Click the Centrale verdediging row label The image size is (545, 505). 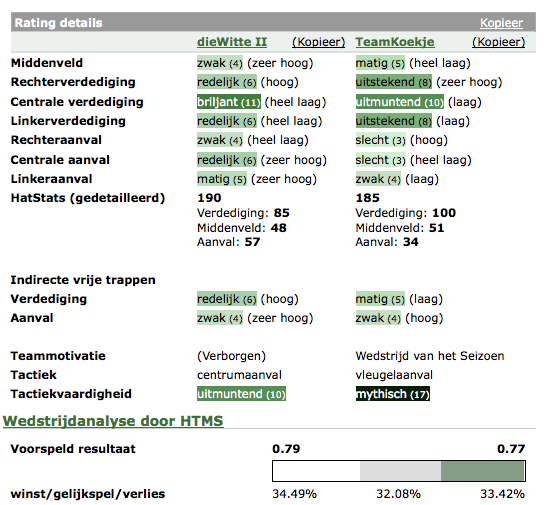pyautogui.click(x=77, y=102)
